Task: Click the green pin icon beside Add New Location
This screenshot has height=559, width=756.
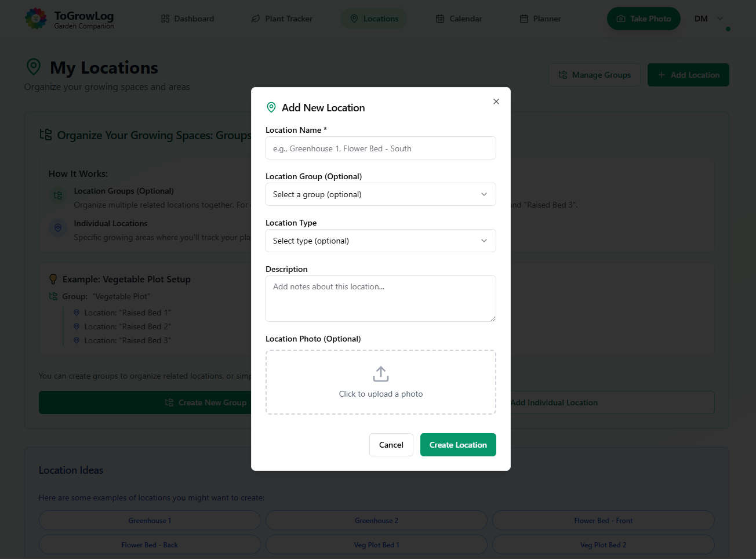Action: coord(271,107)
